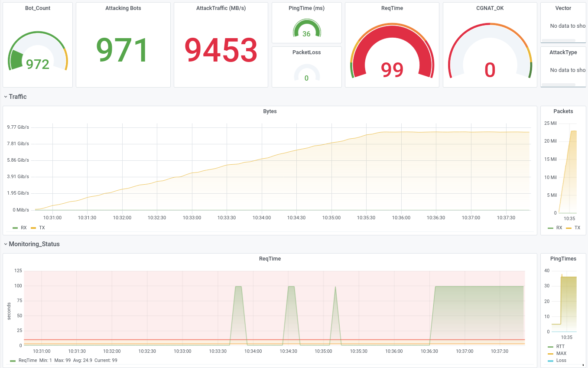Image resolution: width=588 pixels, height=368 pixels.
Task: Click the PacketLoss gauge value 0
Action: pos(306,78)
